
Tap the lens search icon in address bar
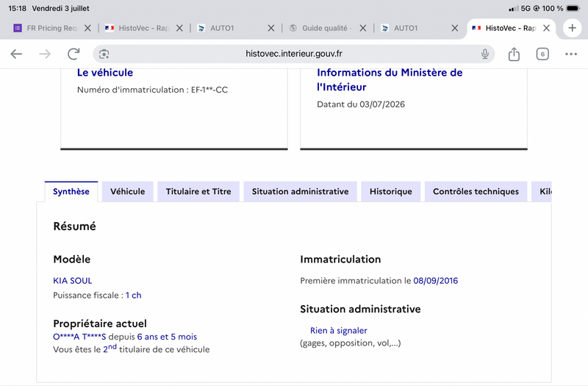(104, 54)
